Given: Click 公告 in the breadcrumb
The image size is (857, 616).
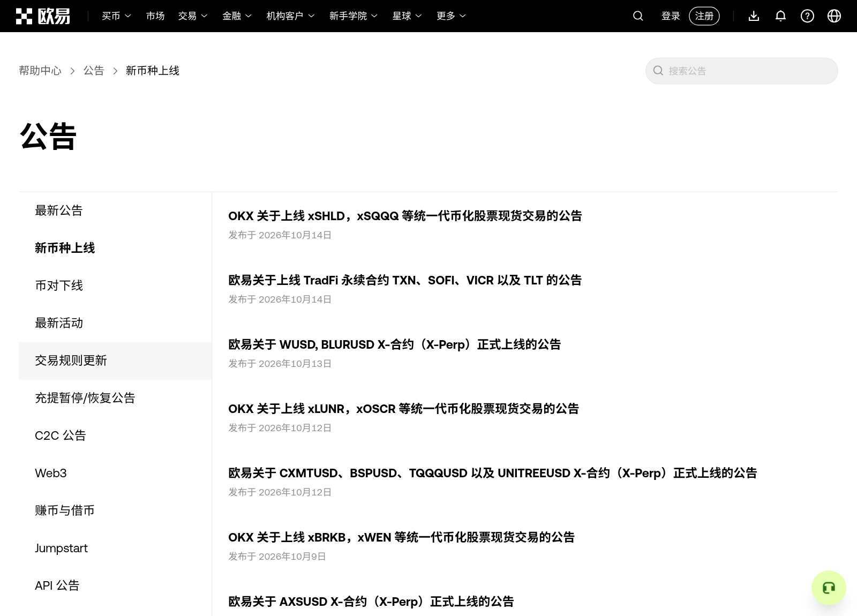Looking at the screenshot, I should point(94,71).
